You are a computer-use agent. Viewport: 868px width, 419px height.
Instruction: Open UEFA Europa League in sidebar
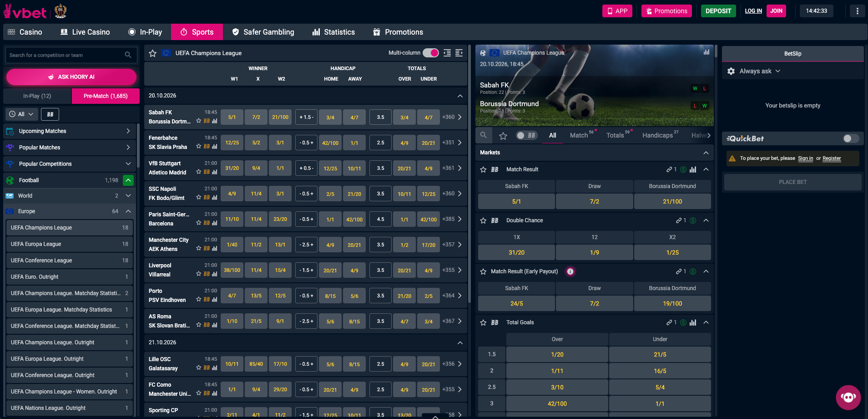click(70, 244)
